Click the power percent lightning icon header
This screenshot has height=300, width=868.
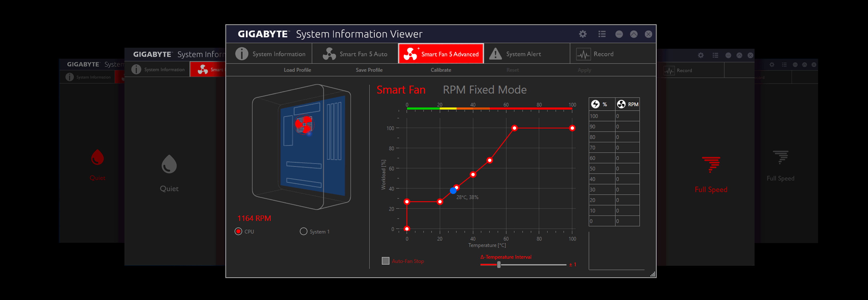(595, 104)
